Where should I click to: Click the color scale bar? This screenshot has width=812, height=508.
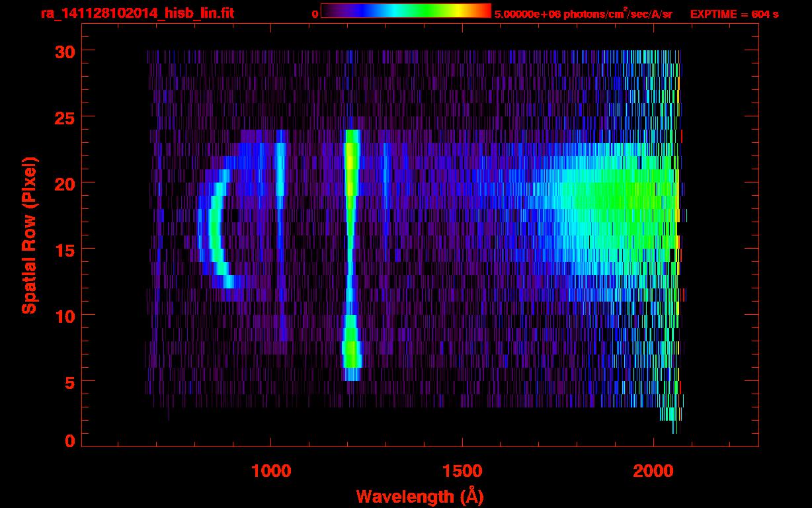406,11
